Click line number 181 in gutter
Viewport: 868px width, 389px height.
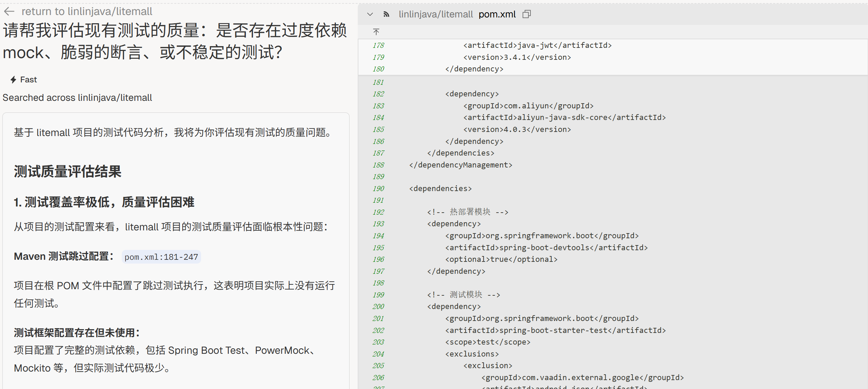point(378,82)
